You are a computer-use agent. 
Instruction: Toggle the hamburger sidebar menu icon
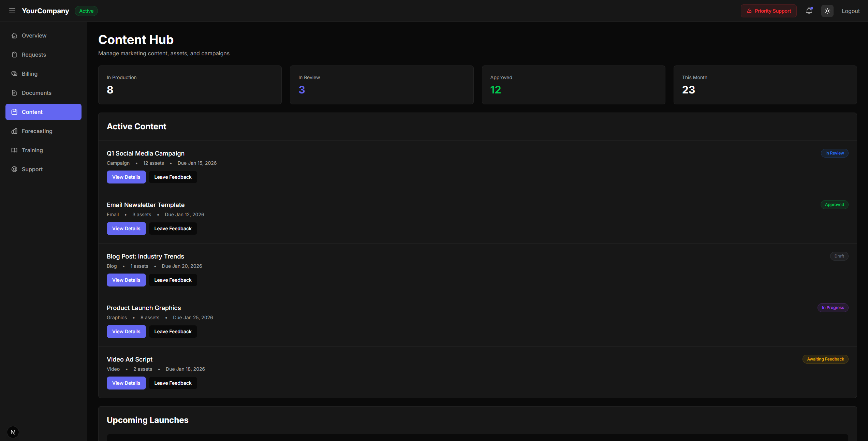(12, 11)
